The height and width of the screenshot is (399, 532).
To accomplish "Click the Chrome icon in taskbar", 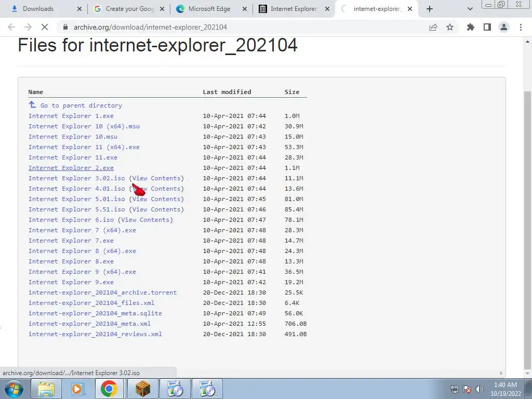I will tap(109, 389).
